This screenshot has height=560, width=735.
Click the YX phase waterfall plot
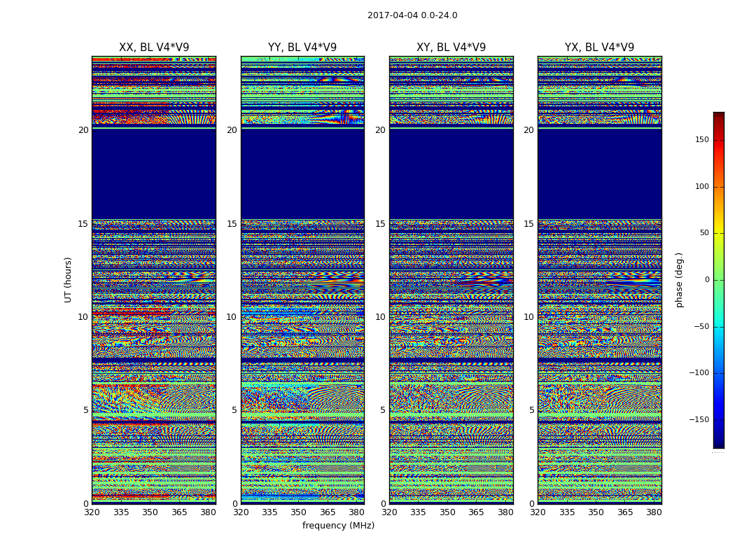600,280
